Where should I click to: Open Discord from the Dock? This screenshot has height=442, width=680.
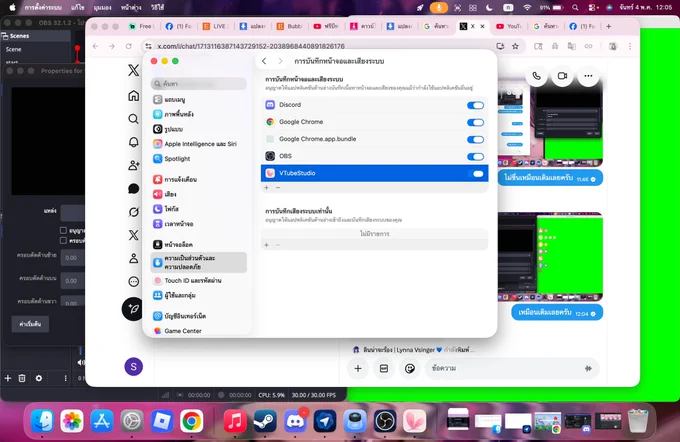(x=295, y=421)
